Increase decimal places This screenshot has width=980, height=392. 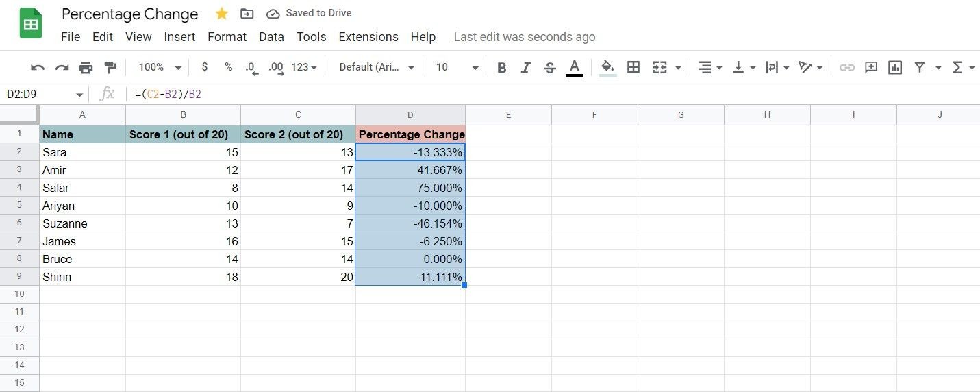pos(275,67)
